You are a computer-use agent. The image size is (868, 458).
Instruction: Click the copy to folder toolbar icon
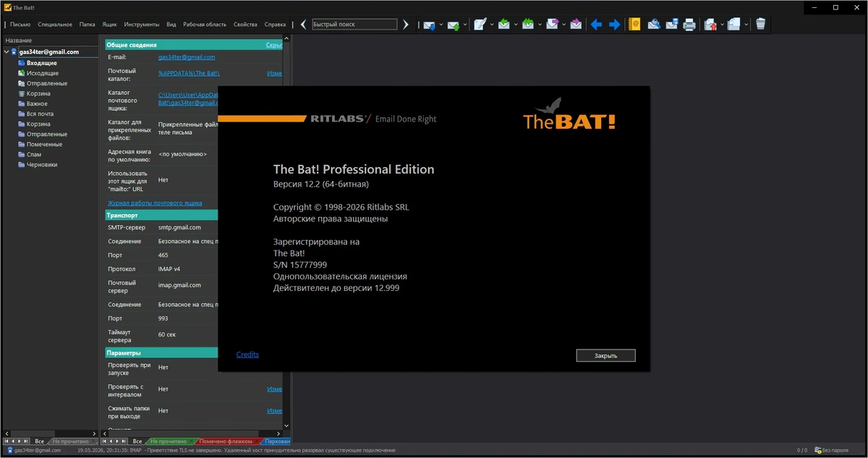pyautogui.click(x=733, y=24)
